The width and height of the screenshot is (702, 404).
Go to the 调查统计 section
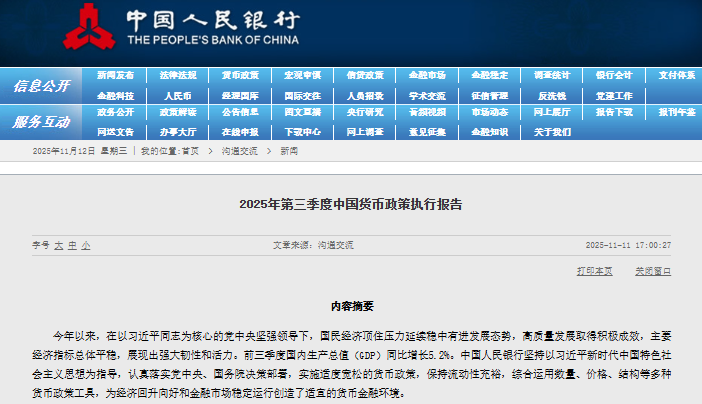[x=552, y=75]
